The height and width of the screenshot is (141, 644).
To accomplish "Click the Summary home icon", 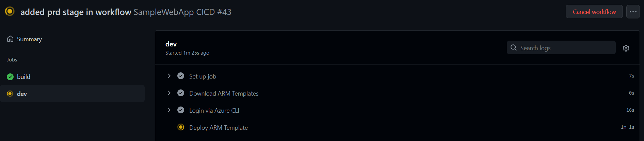I will [x=10, y=39].
